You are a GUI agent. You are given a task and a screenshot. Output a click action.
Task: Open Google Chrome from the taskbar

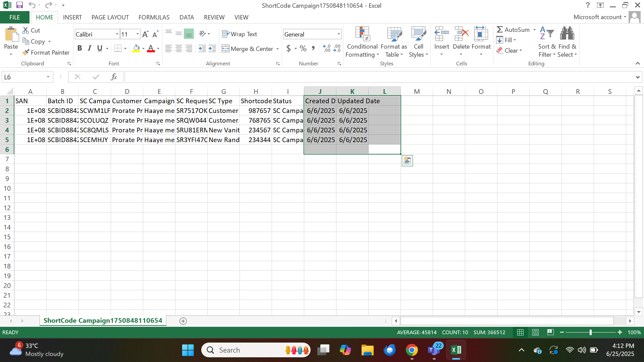coord(412,350)
